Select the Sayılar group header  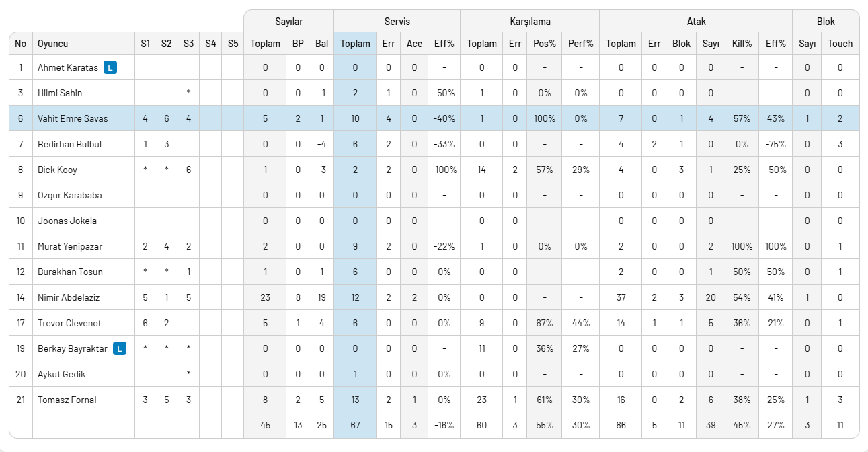coord(288,22)
